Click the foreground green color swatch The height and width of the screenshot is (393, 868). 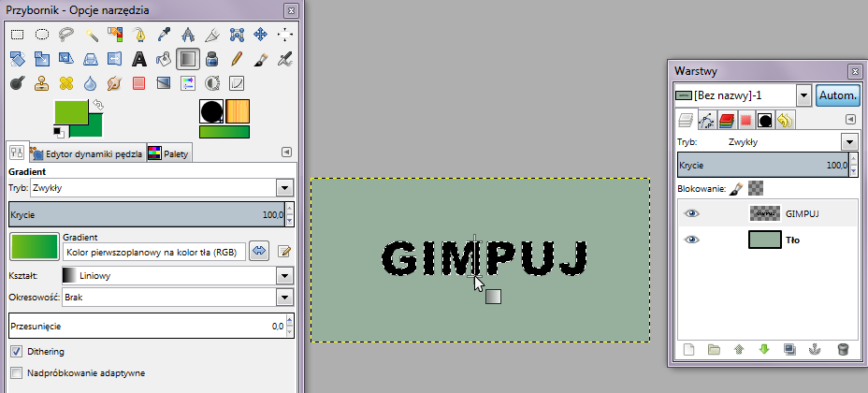(71, 111)
